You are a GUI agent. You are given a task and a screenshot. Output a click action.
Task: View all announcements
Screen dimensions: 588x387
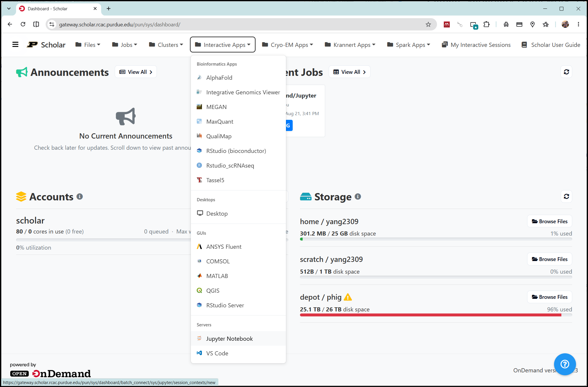136,72
